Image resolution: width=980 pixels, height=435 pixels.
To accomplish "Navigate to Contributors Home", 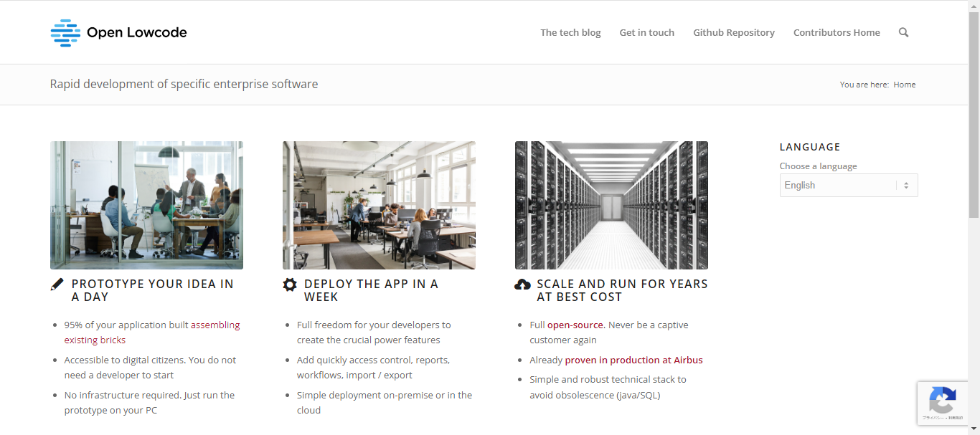I will (837, 32).
